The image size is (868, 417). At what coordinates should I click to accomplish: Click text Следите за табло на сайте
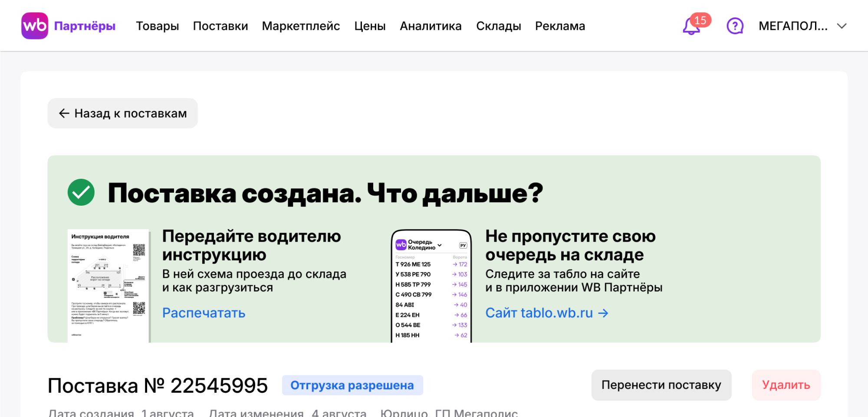pos(562,274)
